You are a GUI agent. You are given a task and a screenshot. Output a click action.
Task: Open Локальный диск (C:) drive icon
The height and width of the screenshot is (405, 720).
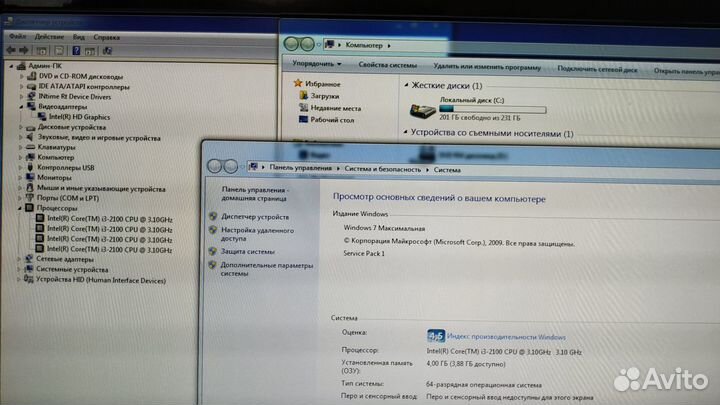pos(422,110)
